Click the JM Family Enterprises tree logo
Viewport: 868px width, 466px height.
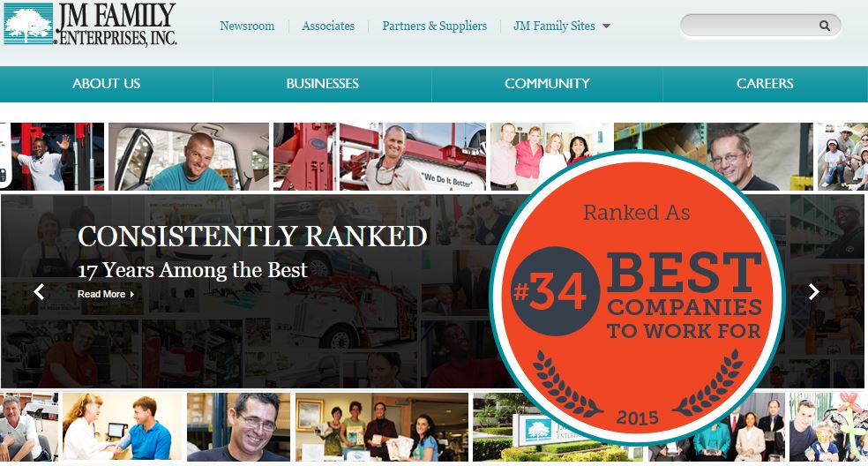29,23
